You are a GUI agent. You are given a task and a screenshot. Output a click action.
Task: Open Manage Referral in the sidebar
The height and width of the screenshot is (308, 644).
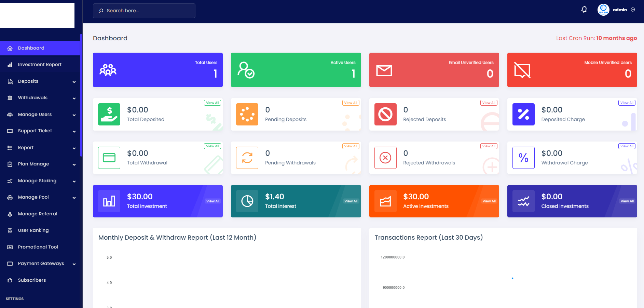tap(40, 214)
